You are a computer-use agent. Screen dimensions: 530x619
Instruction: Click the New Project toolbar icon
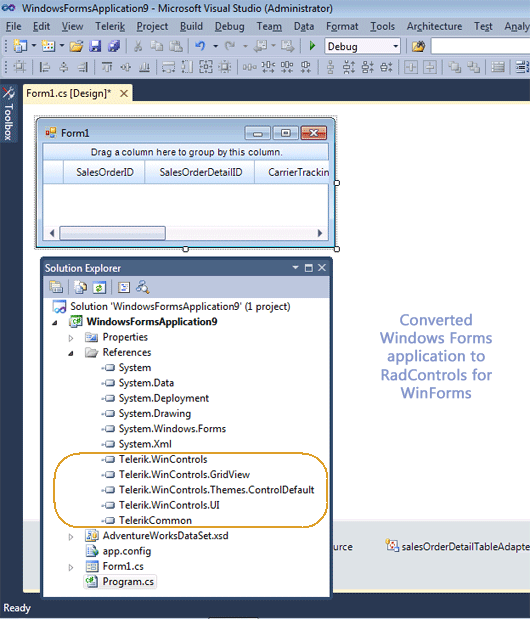pos(20,46)
